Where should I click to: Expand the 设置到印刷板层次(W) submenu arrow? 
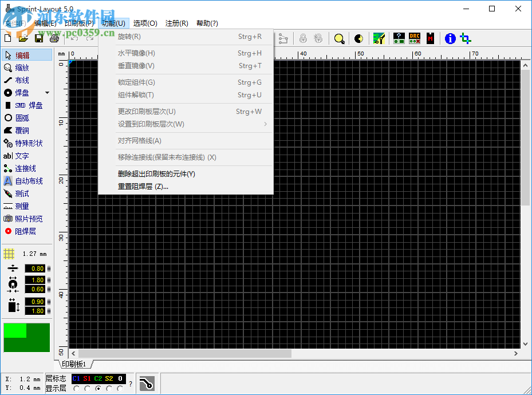(265, 124)
